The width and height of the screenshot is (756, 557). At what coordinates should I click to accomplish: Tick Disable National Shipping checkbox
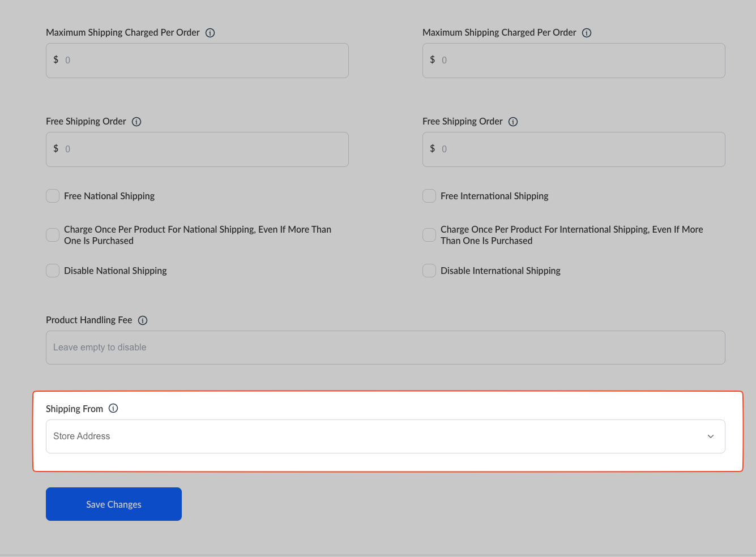[53, 271]
